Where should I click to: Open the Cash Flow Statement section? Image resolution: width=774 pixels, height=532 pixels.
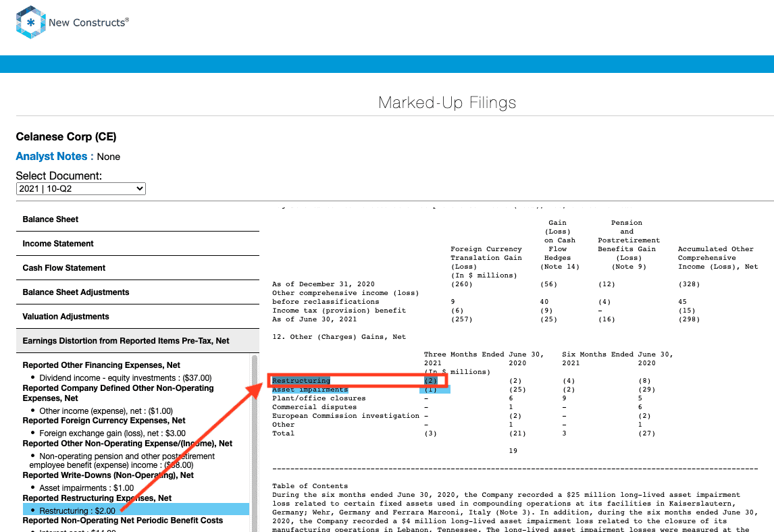[x=138, y=267]
